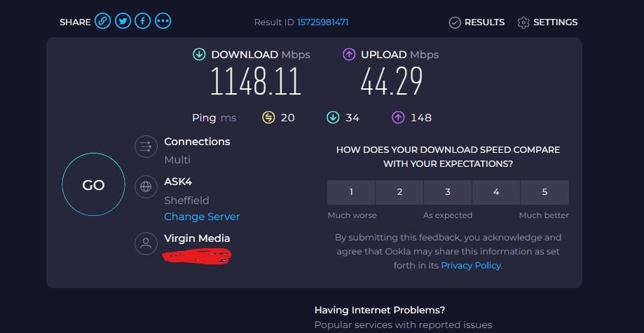Click the upload arrow icon beside UPLOAD
Viewport: 644px width, 333px height.
[349, 54]
